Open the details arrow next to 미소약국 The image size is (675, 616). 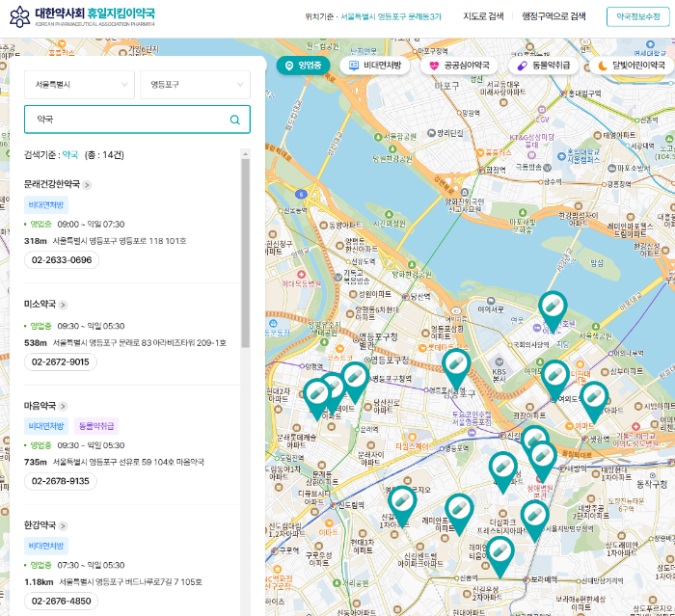coord(63,305)
